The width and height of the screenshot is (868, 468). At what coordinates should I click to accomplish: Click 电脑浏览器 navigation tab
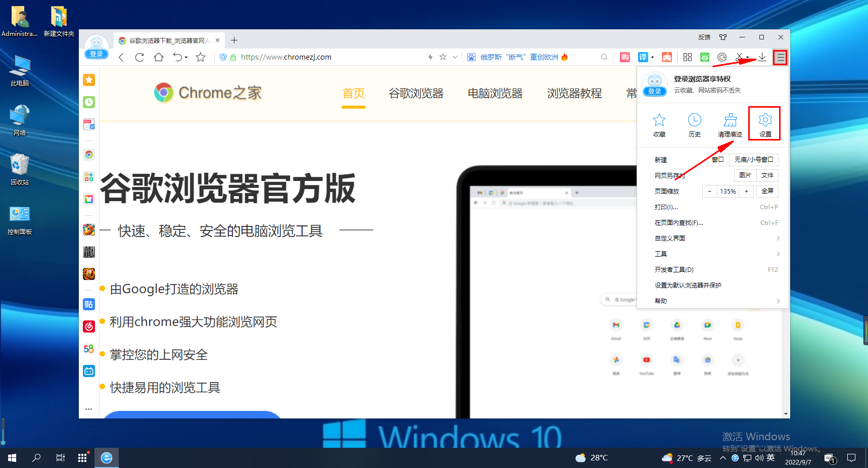(x=495, y=93)
